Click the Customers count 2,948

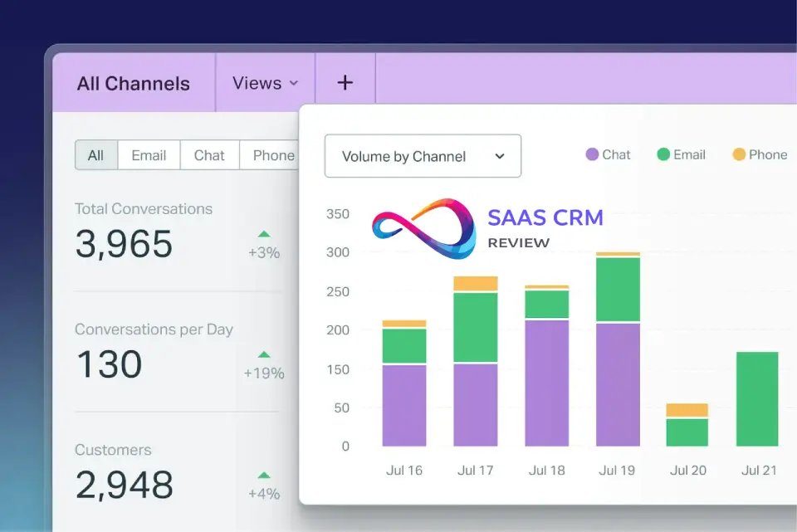point(124,486)
